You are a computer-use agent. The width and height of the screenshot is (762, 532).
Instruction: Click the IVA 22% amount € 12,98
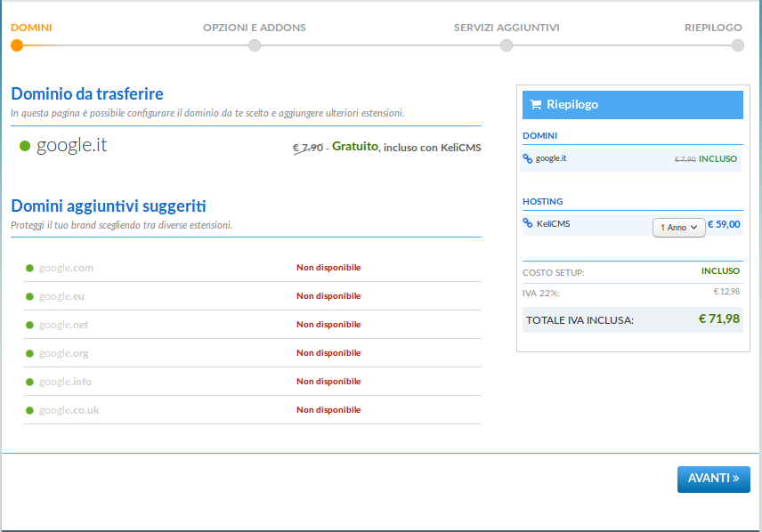point(726,292)
